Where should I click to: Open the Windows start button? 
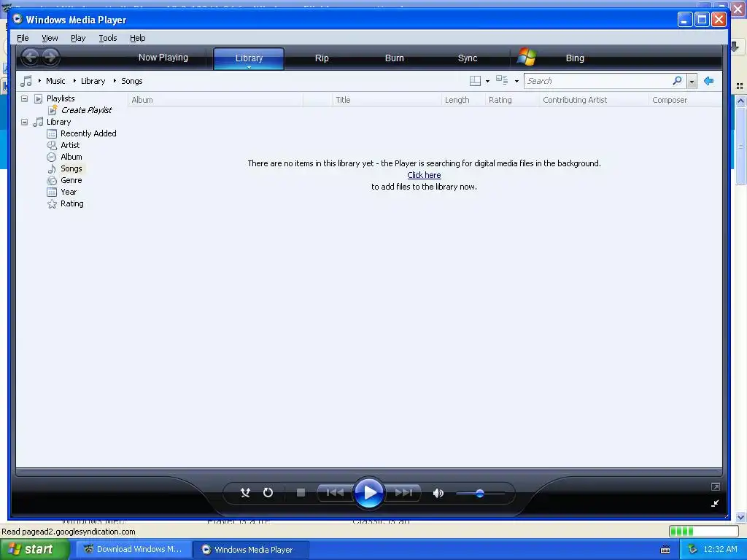click(x=34, y=550)
